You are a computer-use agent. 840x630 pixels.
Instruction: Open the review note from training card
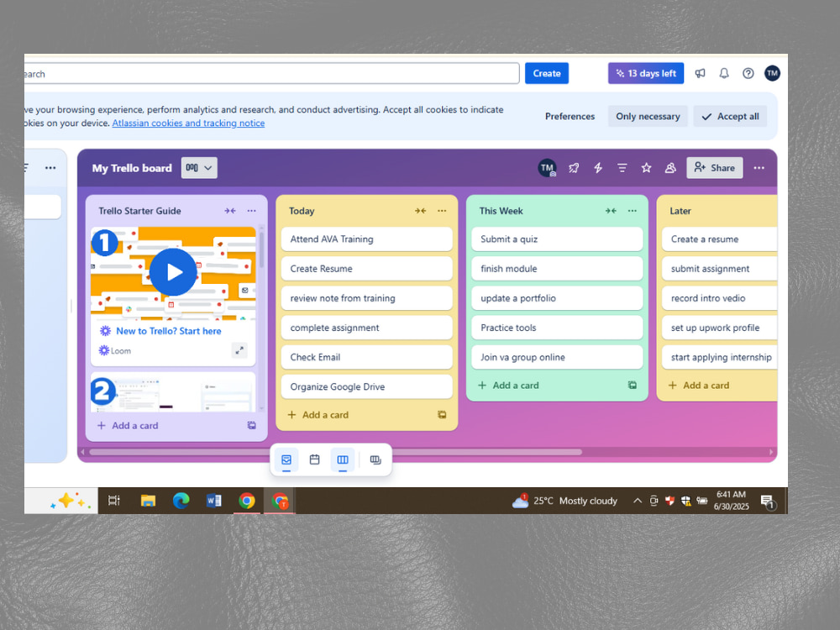coord(366,298)
